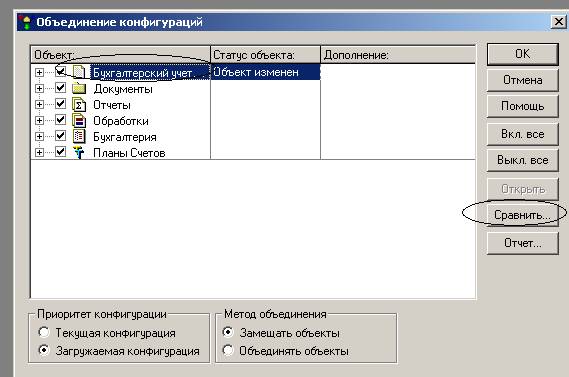The width and height of the screenshot is (569, 377).
Task: Expand the Документы tree node
Action: tap(39, 88)
